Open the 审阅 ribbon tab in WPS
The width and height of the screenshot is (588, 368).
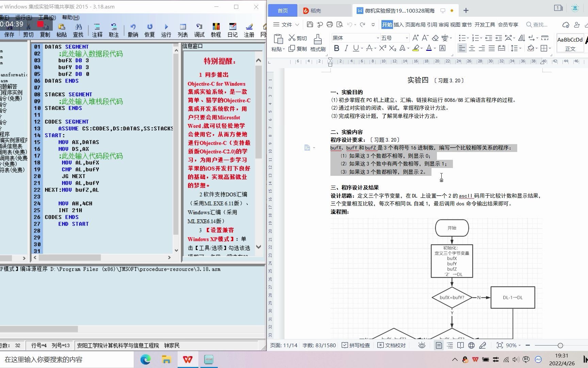tap(444, 25)
